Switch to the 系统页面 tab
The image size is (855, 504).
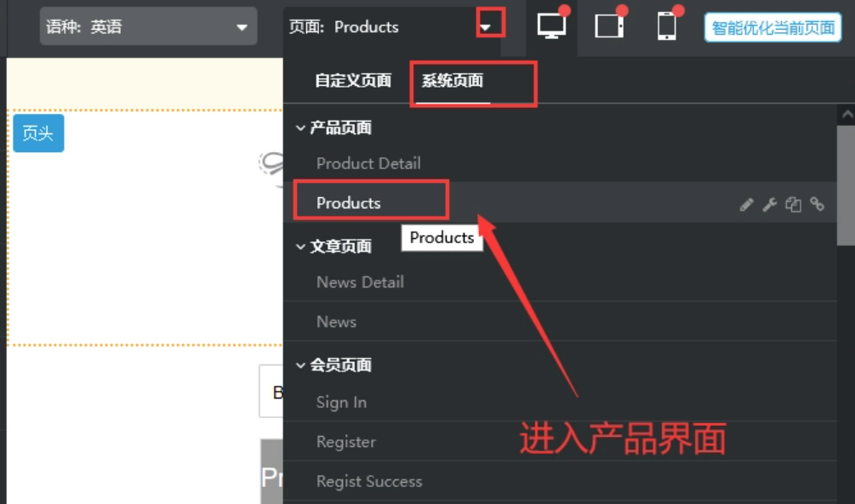[453, 81]
